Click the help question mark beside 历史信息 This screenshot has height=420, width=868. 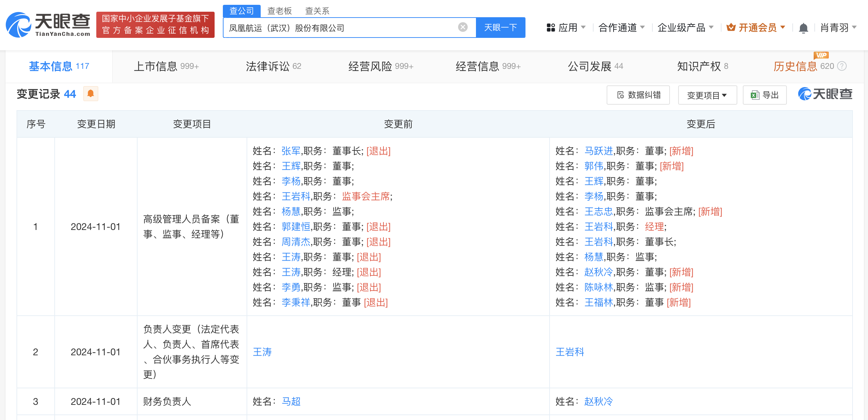point(842,66)
